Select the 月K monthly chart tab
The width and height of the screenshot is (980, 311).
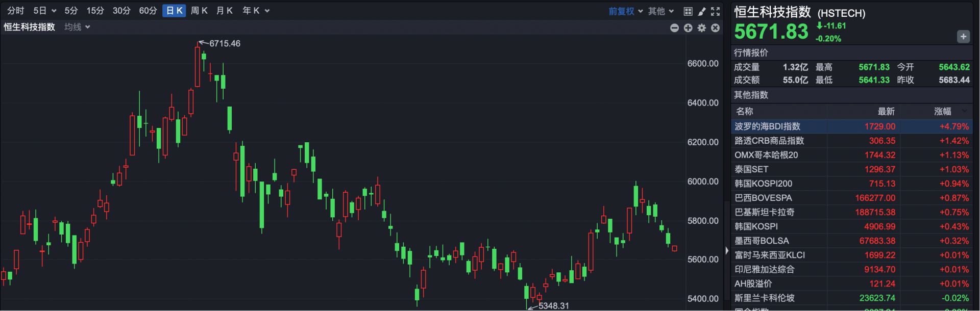point(225,11)
